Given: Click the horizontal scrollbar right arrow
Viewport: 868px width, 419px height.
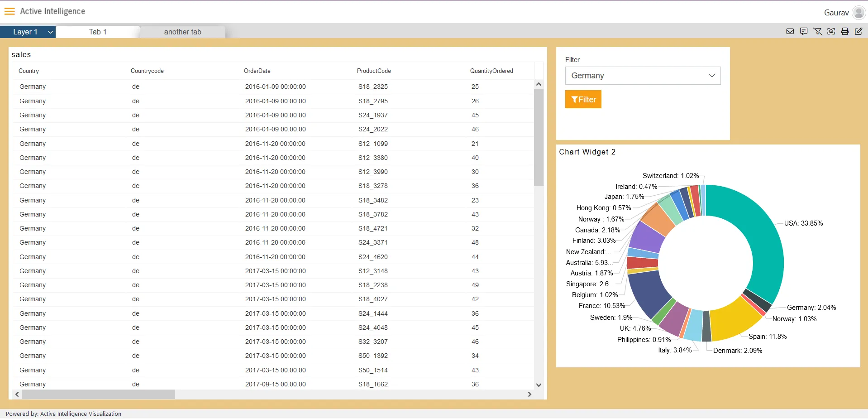Looking at the screenshot, I should 529,395.
